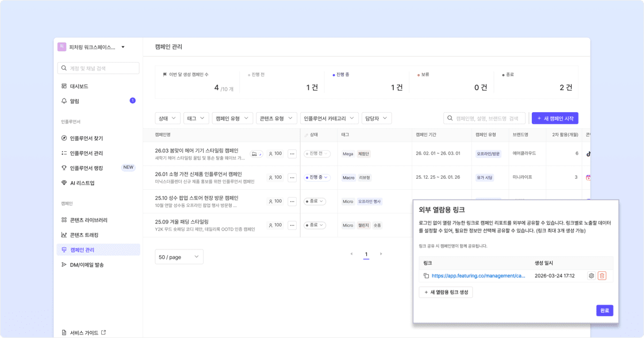Click 새 열람용 링크 생성 button
Image resolution: width=644 pixels, height=338 pixels.
pyautogui.click(x=446, y=292)
